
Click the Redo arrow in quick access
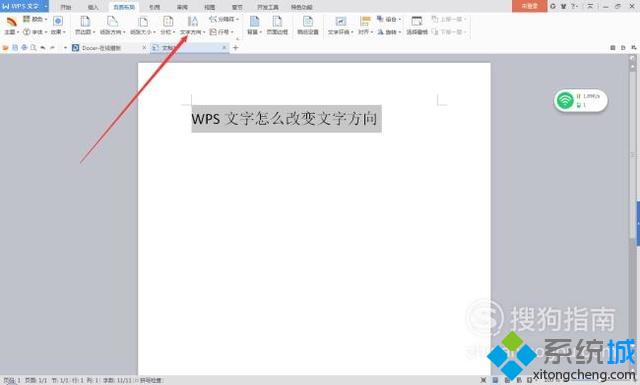point(52,48)
